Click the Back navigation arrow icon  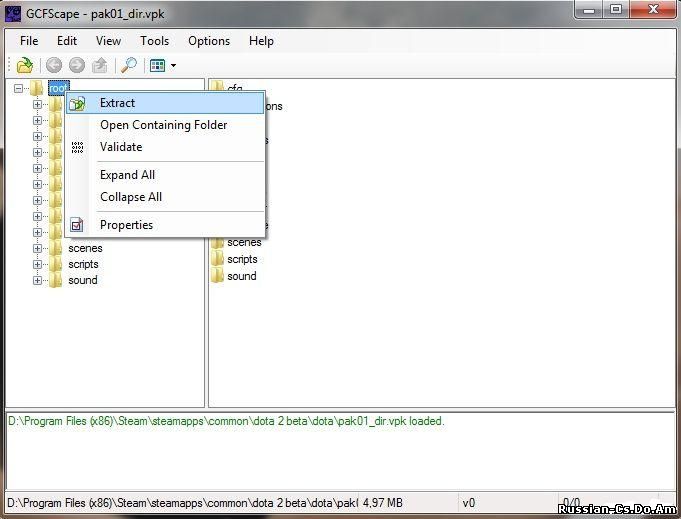click(54, 66)
